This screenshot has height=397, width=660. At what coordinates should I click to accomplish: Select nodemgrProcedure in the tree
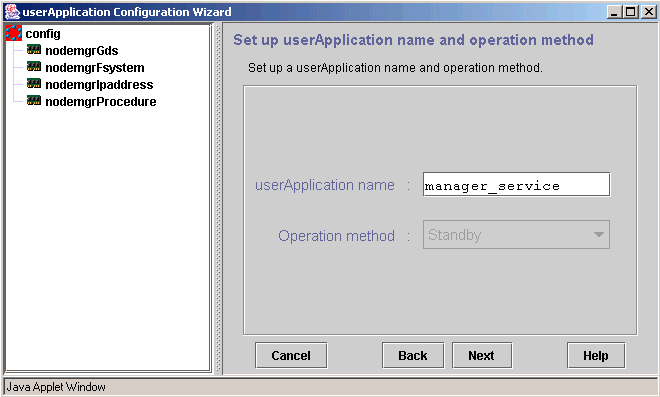click(101, 101)
